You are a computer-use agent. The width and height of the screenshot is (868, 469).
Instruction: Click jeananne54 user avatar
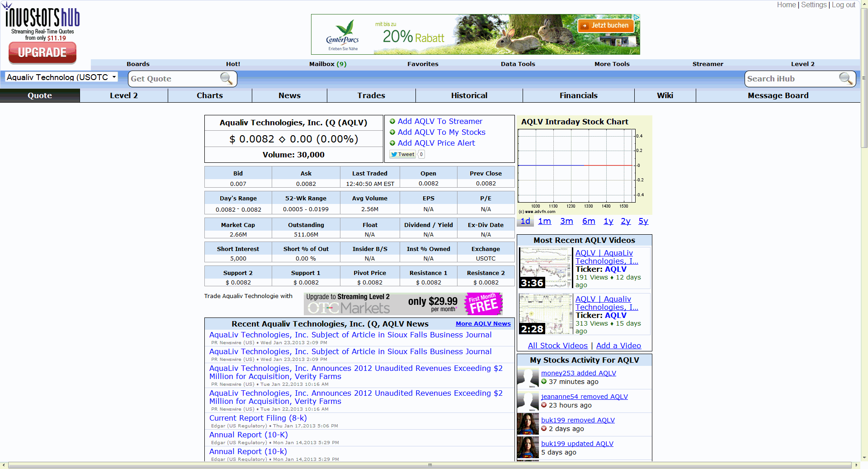point(528,401)
